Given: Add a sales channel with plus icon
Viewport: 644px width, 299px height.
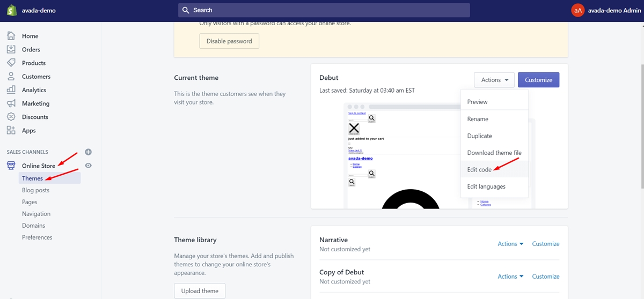Looking at the screenshot, I should 89,152.
